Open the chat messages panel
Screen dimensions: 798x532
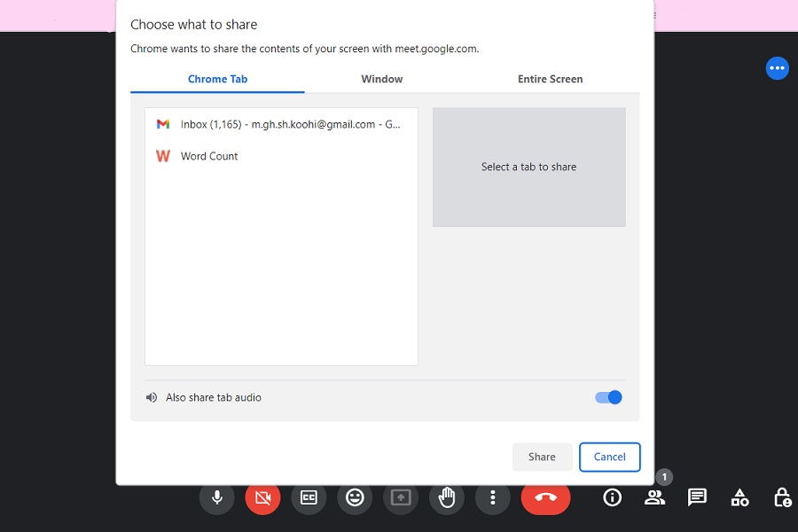pyautogui.click(x=697, y=497)
